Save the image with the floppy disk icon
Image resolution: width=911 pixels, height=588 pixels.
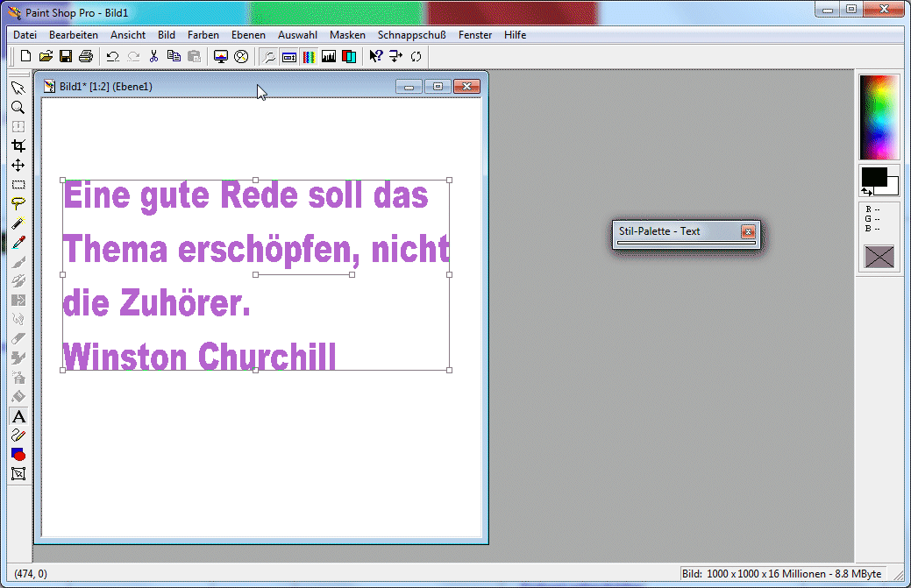(x=66, y=56)
